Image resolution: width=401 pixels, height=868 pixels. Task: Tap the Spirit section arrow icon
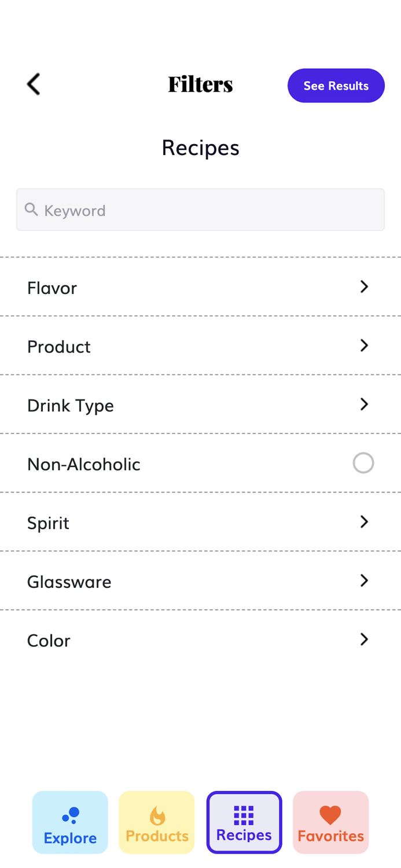(364, 521)
